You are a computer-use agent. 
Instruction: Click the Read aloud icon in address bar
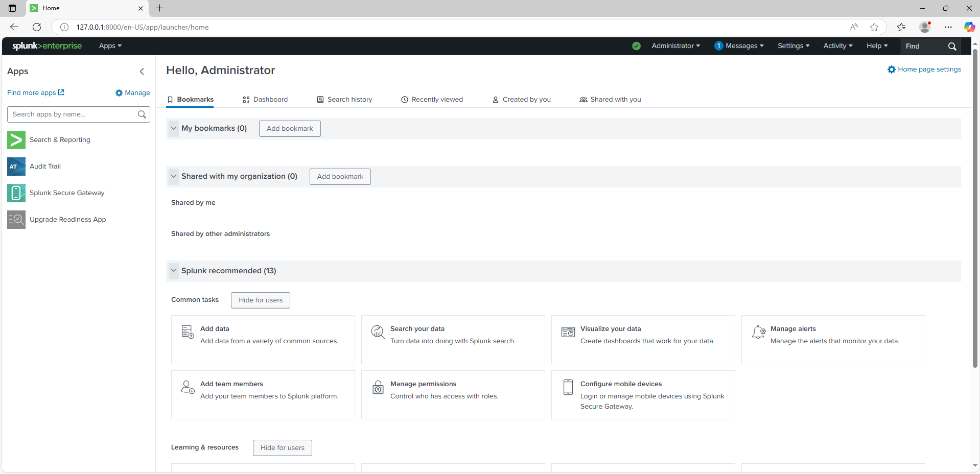[x=854, y=27]
